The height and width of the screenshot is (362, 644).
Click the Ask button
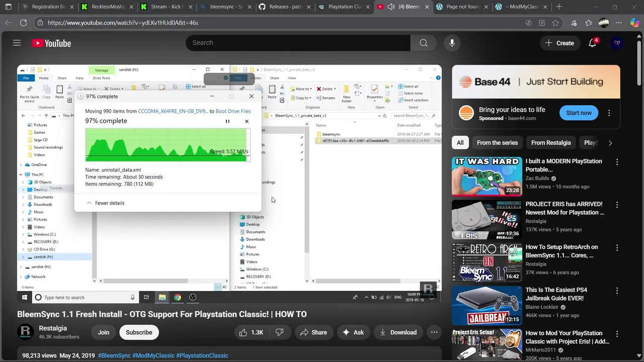(x=353, y=332)
